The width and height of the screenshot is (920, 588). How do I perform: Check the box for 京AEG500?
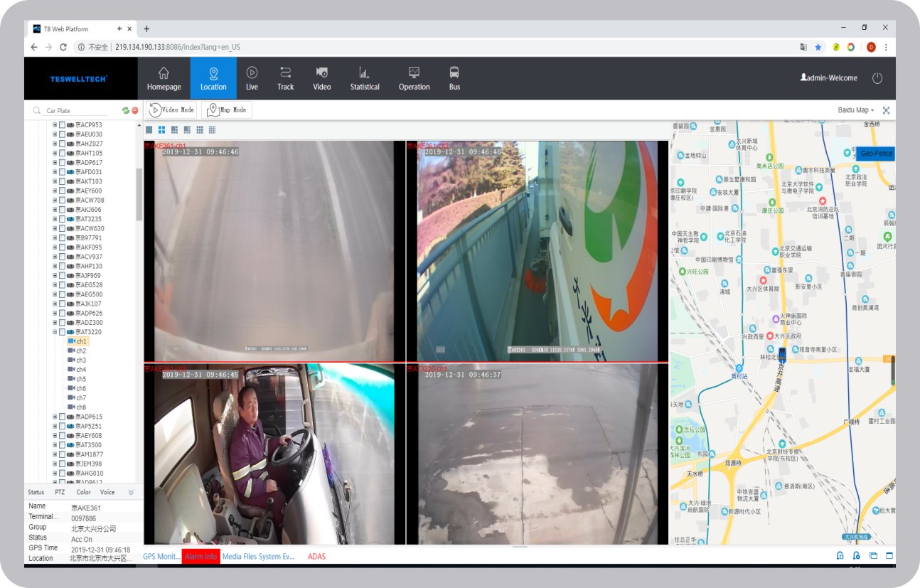pos(62,294)
